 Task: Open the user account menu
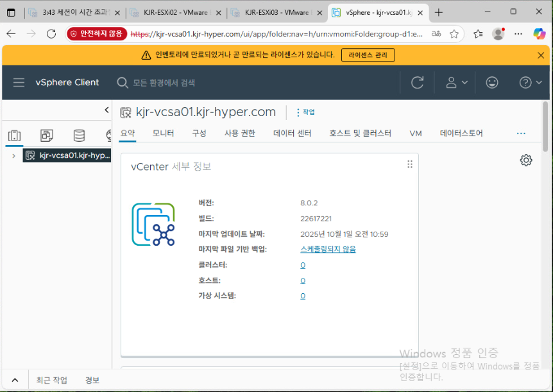[456, 83]
